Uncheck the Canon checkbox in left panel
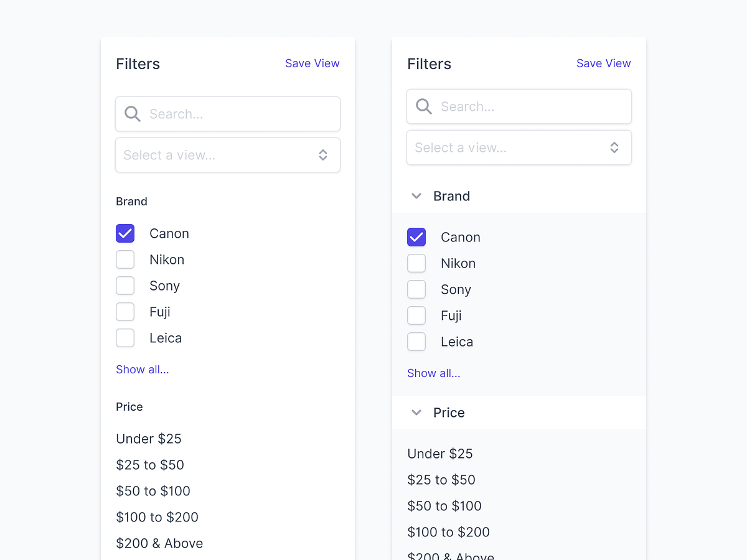 (x=125, y=233)
